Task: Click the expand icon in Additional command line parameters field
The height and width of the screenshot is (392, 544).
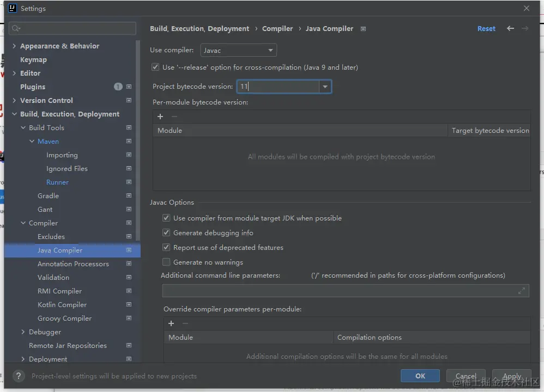Action: point(522,291)
